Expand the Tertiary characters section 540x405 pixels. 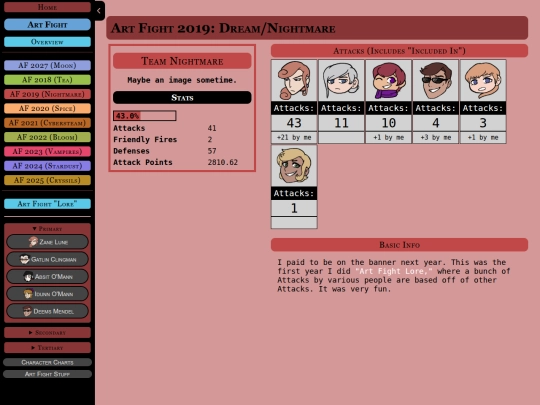click(x=48, y=348)
